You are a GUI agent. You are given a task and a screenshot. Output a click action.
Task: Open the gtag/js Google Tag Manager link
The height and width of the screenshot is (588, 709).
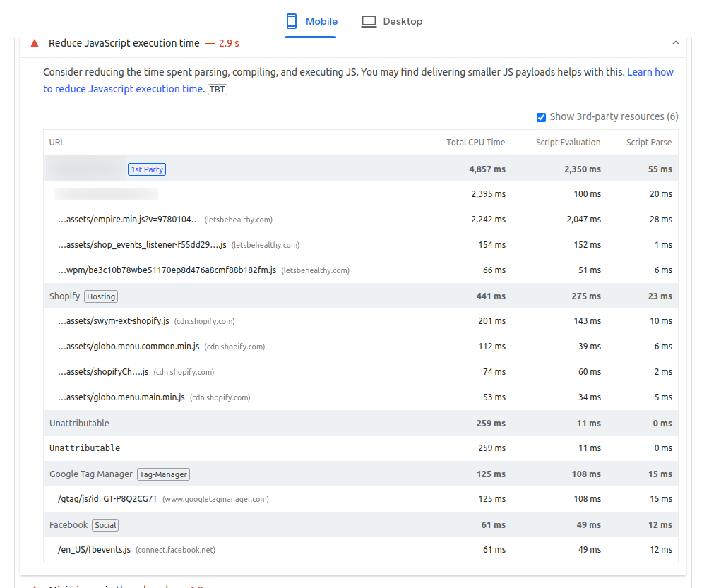click(x=107, y=499)
